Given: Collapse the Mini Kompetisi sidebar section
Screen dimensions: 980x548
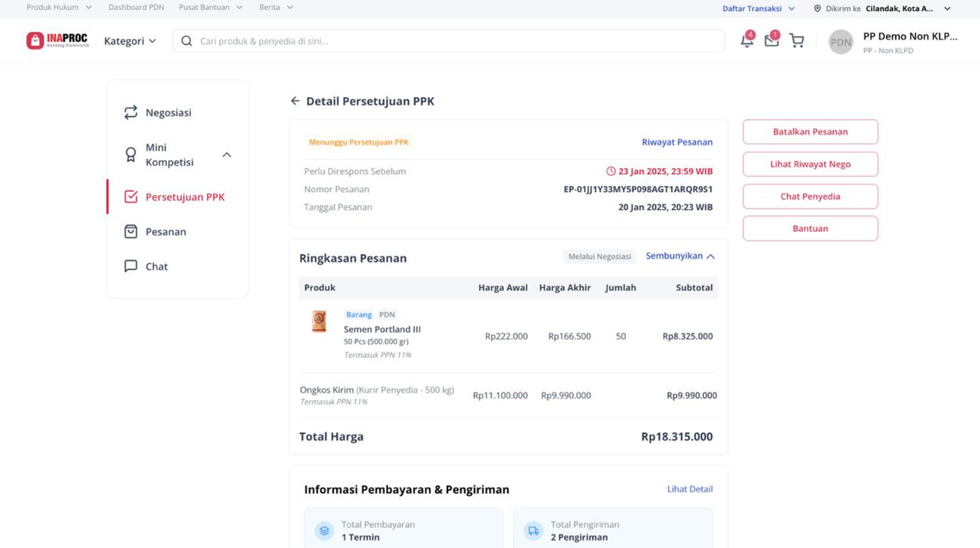Looking at the screenshot, I should [x=227, y=155].
